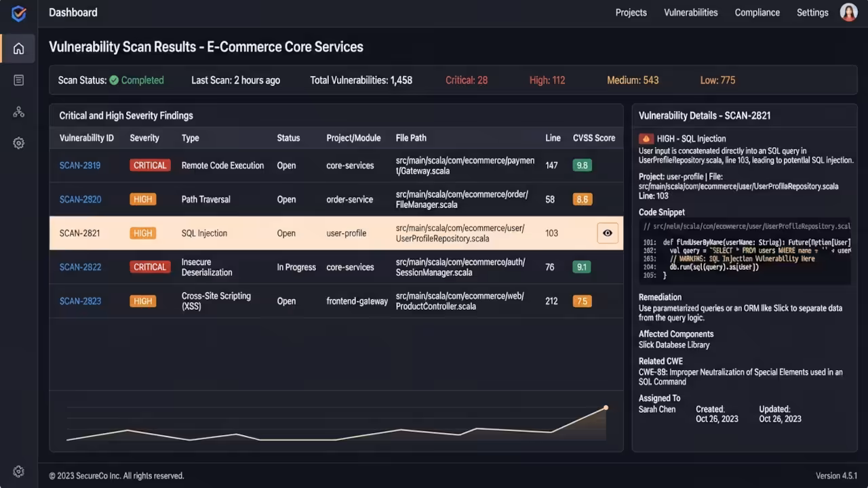The width and height of the screenshot is (868, 488).
Task: Open the Settings top menu
Action: pos(812,12)
